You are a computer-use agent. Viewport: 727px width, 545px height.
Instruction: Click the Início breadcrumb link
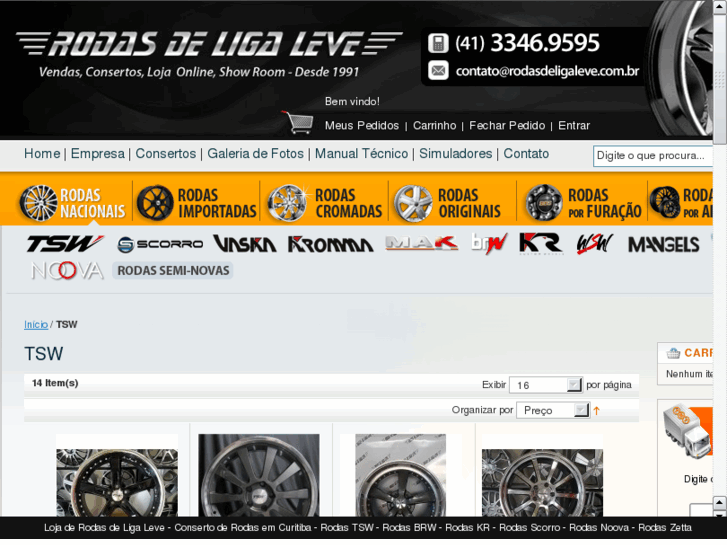pyautogui.click(x=36, y=325)
